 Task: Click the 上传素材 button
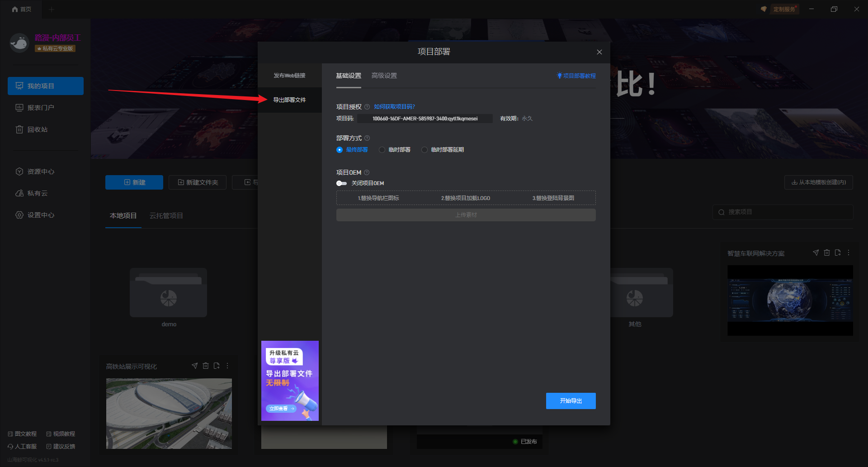pos(466,215)
